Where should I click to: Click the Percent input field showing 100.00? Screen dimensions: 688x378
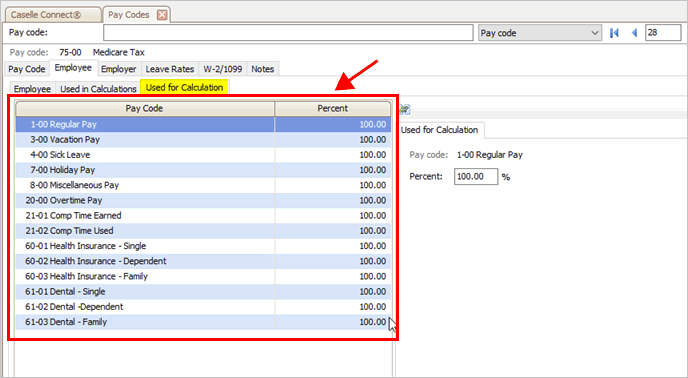tap(476, 176)
